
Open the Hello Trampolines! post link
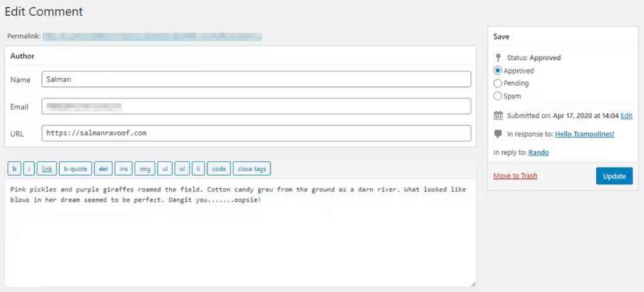(x=584, y=133)
